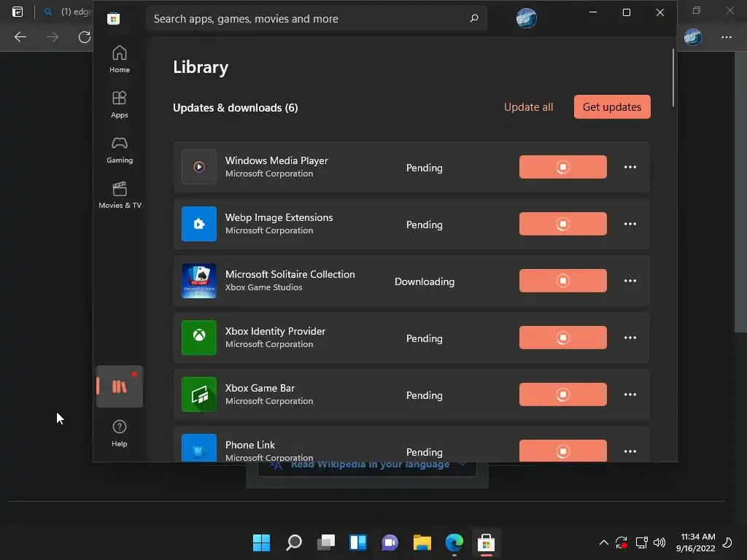Screen dimensions: 747x560
Task: Open more options for Xbox Game Bar
Action: pos(630,394)
